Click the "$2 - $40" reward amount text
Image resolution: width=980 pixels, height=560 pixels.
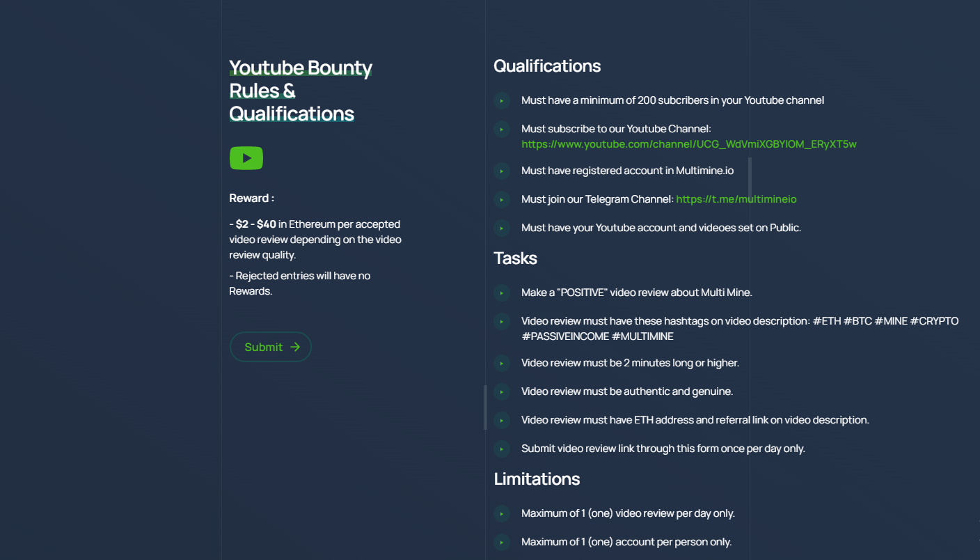(x=256, y=224)
